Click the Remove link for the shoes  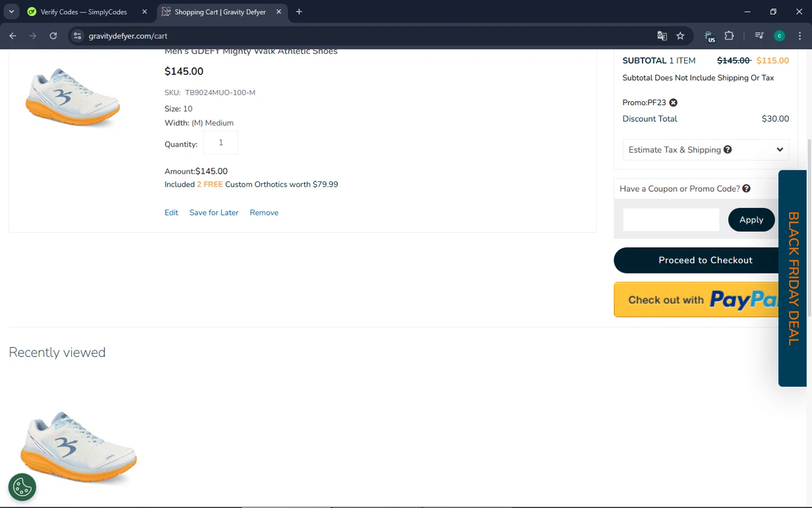tap(264, 212)
